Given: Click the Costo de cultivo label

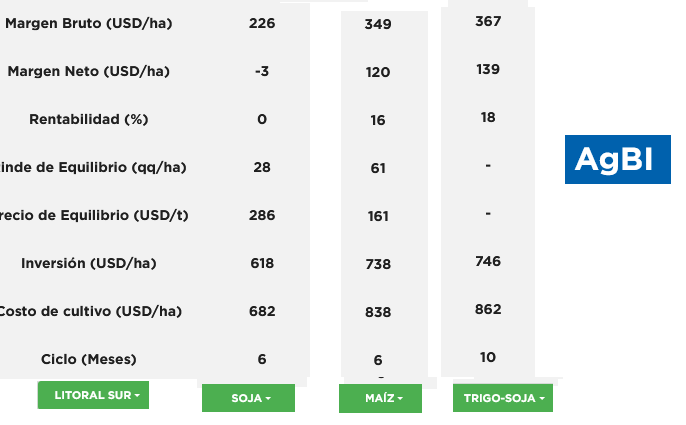Looking at the screenshot, I should click(x=90, y=311).
